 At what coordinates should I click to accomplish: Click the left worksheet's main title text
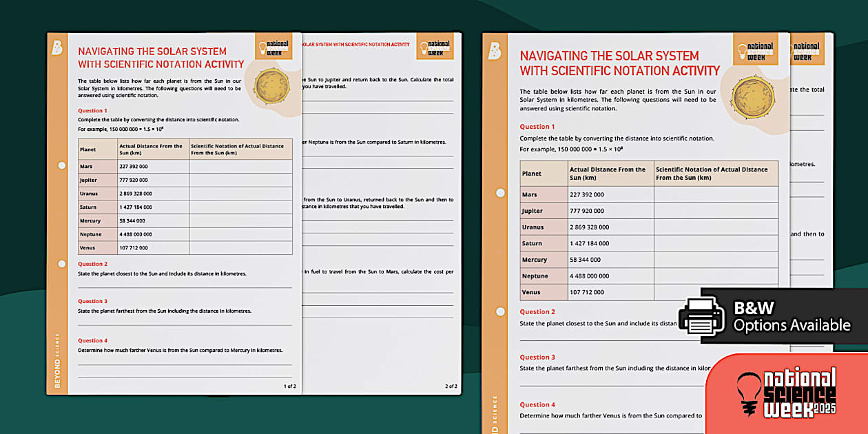(x=161, y=58)
